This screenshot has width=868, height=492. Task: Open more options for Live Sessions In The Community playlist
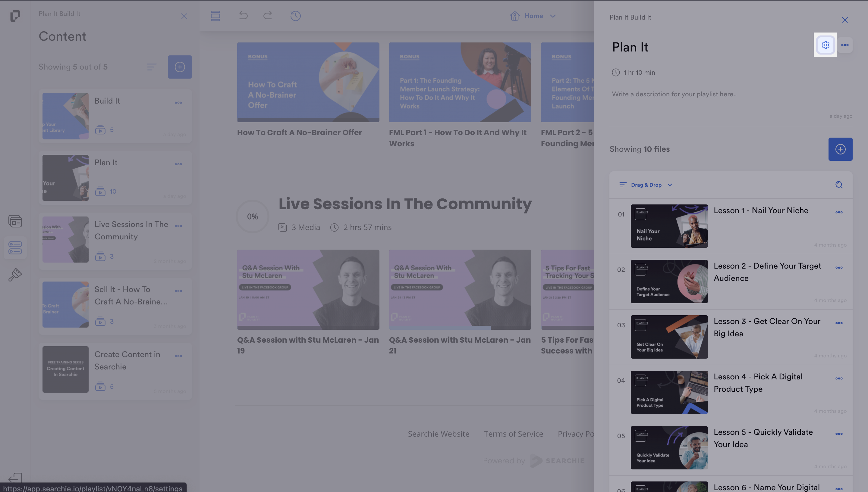(178, 226)
